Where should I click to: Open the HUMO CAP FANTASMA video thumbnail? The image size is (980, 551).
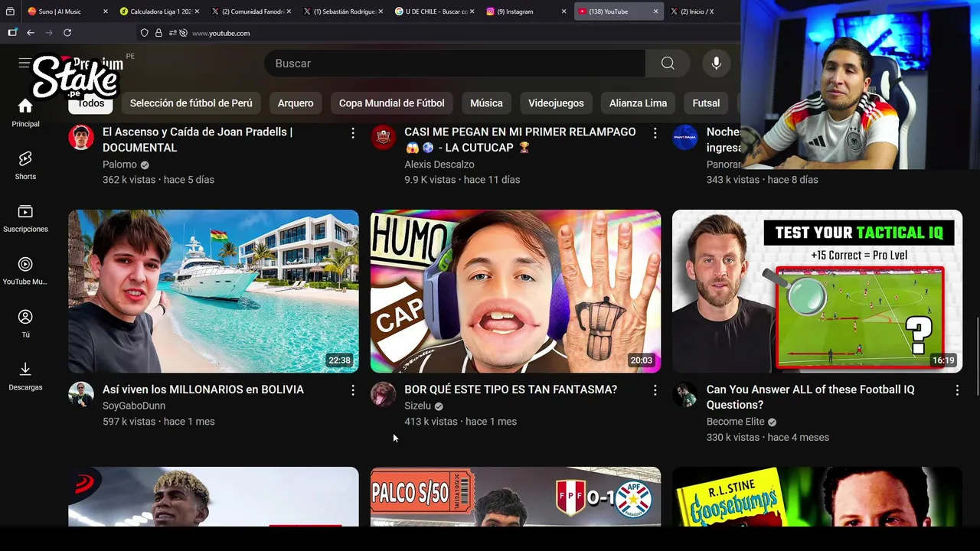tap(515, 292)
